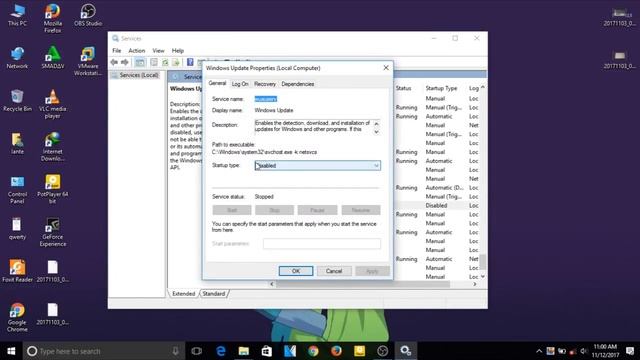Click Automatic (D... in Startup Type column
The height and width of the screenshot is (360, 640).
[x=444, y=188]
